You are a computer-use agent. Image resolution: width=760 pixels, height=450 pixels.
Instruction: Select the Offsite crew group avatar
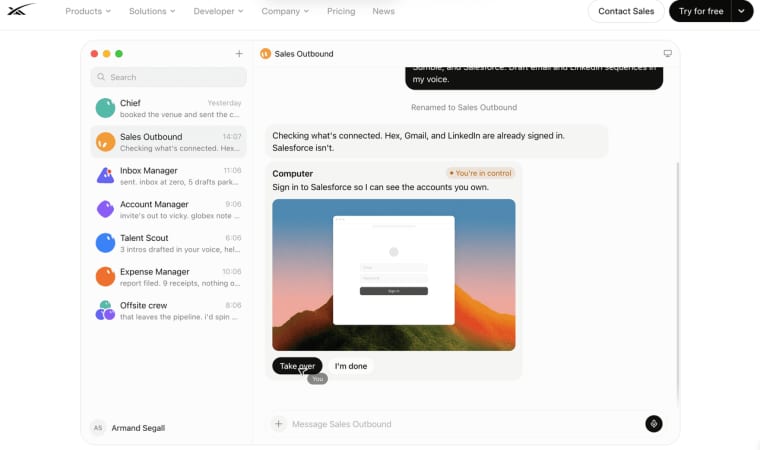tap(105, 310)
